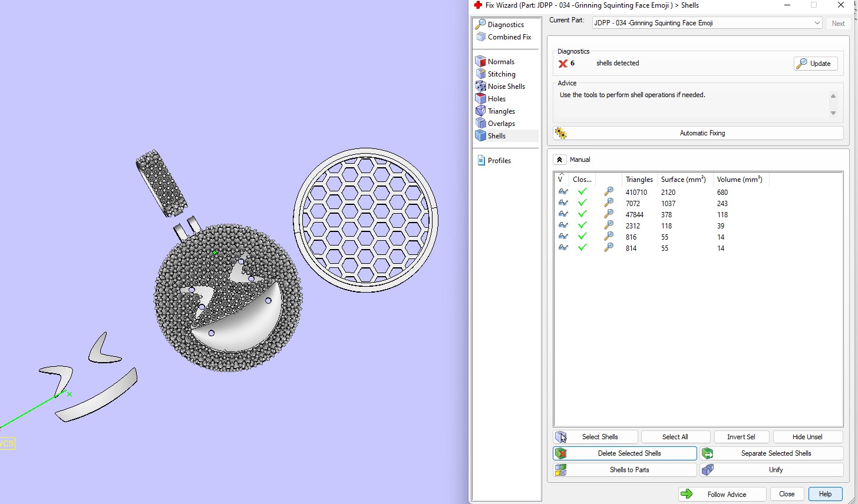Select the shell row with 7072 triangles
This screenshot has width=858, height=504.
click(698, 203)
